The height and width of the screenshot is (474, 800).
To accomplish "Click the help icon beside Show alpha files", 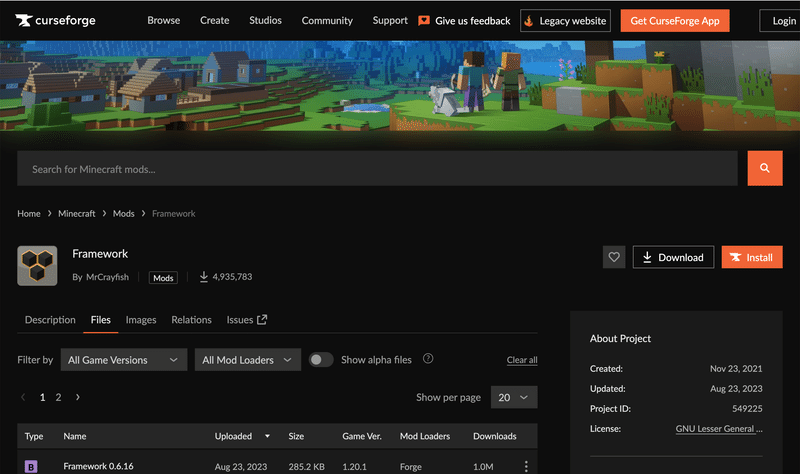I will 428,359.
